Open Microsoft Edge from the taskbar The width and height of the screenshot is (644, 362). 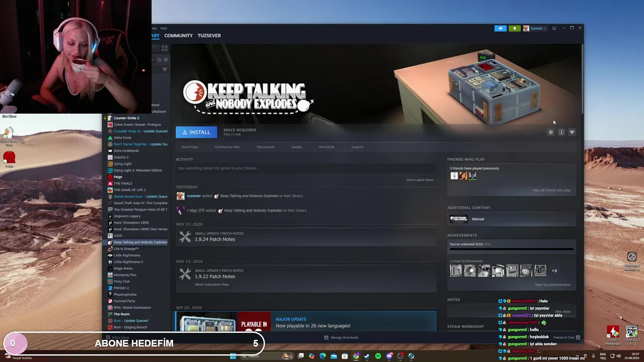(x=323, y=356)
